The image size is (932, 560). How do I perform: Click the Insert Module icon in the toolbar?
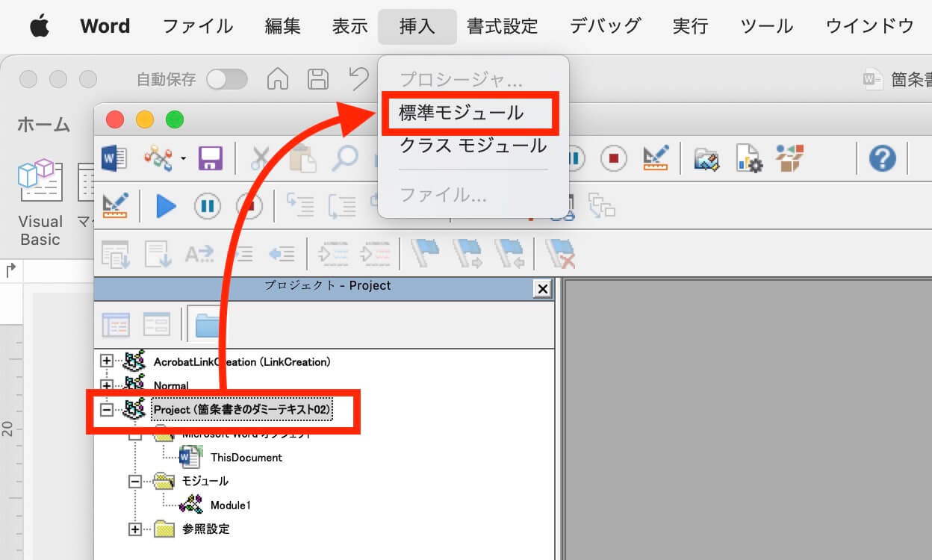pos(158,158)
